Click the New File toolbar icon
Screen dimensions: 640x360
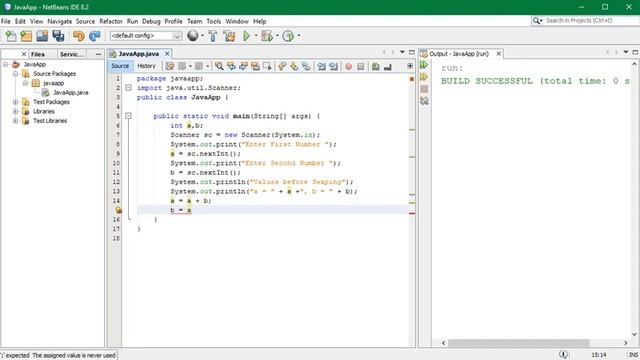point(11,36)
